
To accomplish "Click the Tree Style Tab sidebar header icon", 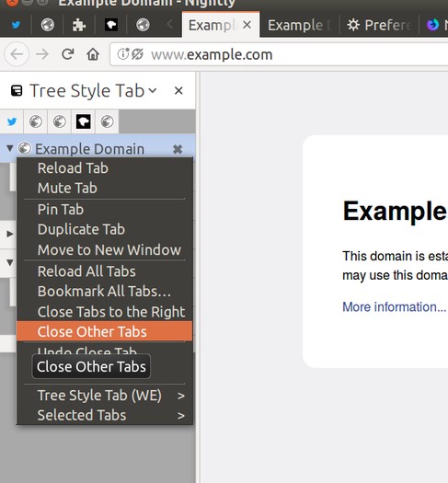I will 17,90.
